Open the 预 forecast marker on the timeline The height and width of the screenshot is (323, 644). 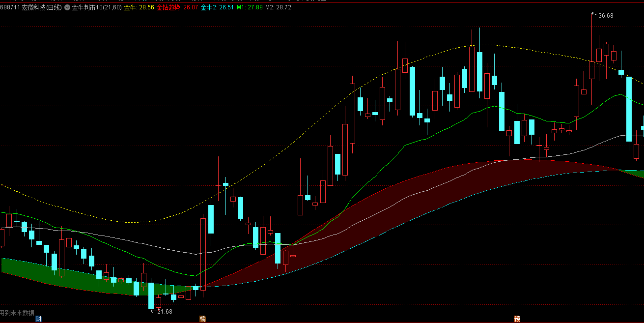[517, 319]
